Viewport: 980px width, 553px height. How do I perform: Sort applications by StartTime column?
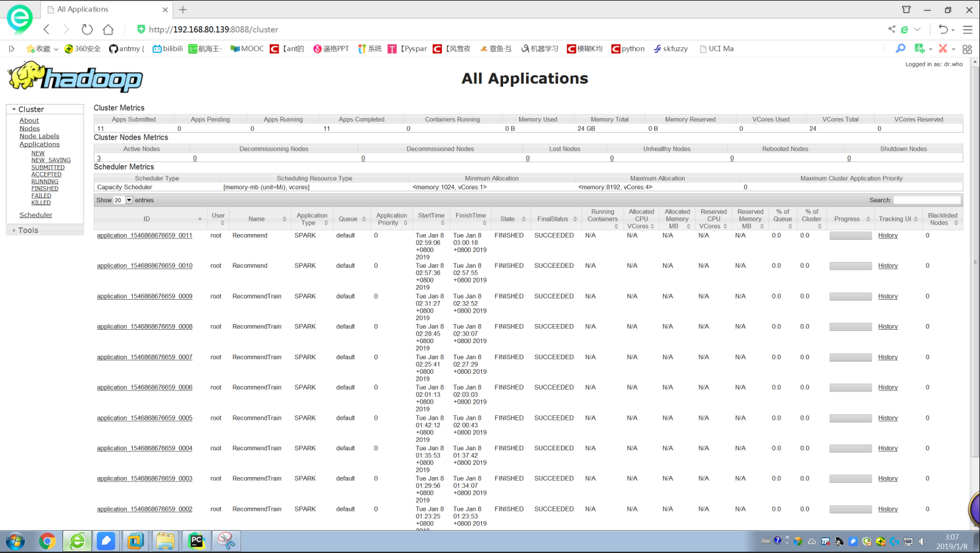click(x=431, y=219)
